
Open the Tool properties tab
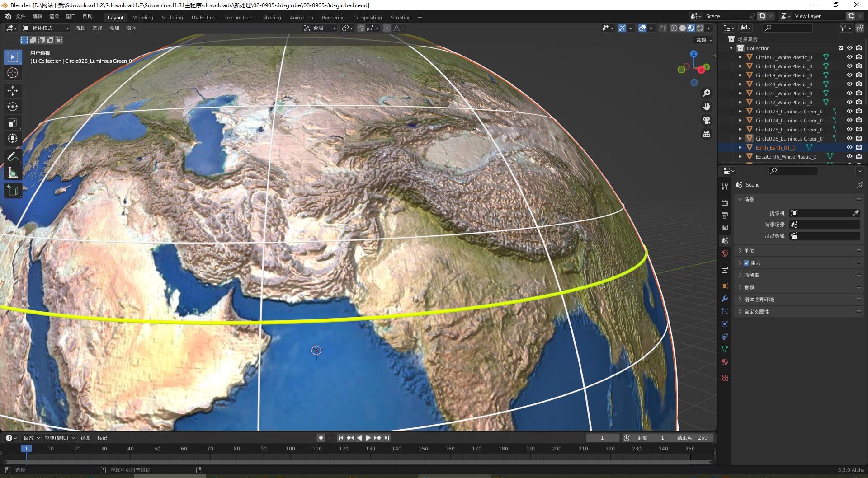(x=725, y=187)
